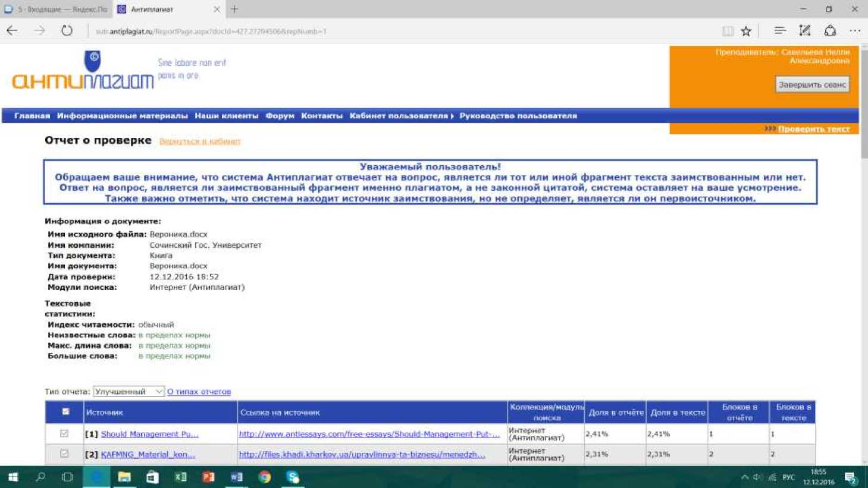Open the Action Center notifications
This screenshot has height=488, width=868.
tap(851, 477)
